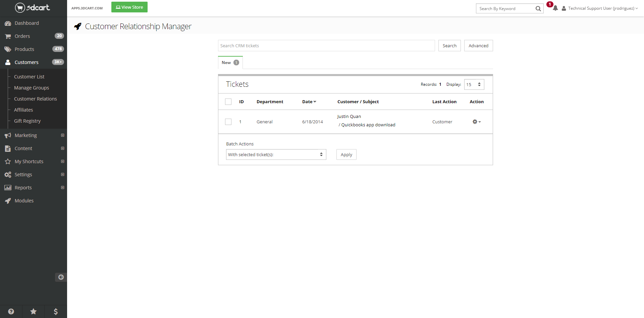This screenshot has width=644, height=318.
Task: Click the green View Store button
Action: point(129,7)
